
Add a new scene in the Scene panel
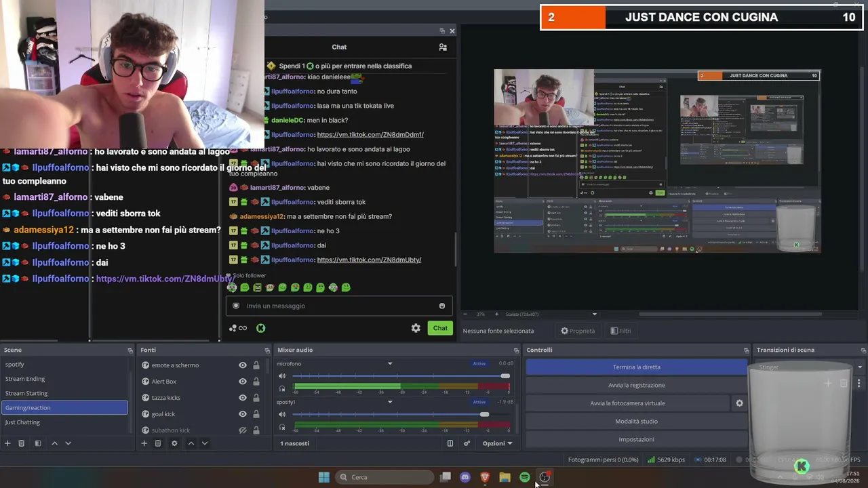coord(7,443)
